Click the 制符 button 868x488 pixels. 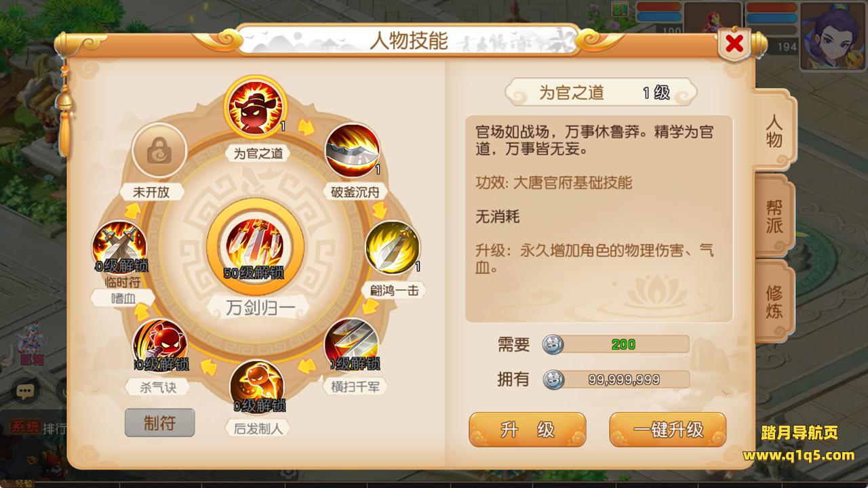[159, 423]
